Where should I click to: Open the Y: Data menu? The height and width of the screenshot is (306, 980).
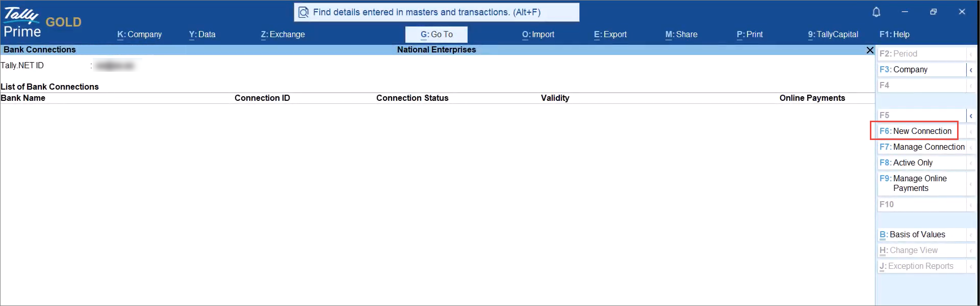click(x=202, y=35)
